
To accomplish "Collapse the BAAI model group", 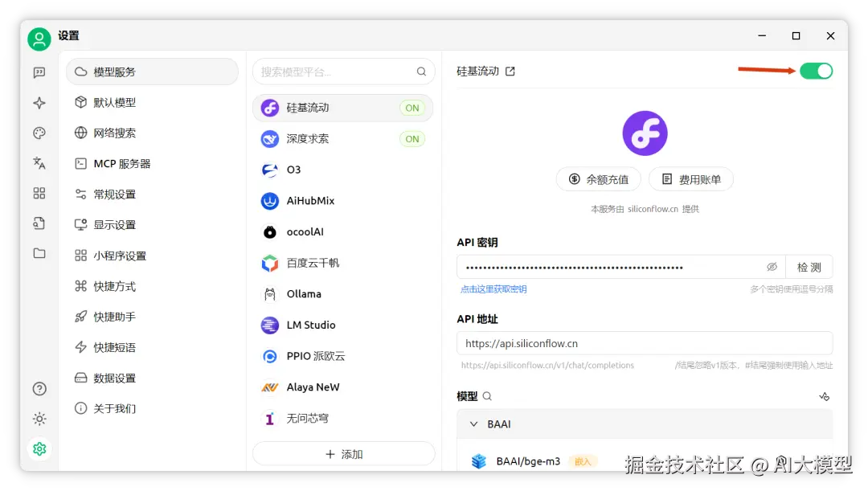I will (x=474, y=424).
